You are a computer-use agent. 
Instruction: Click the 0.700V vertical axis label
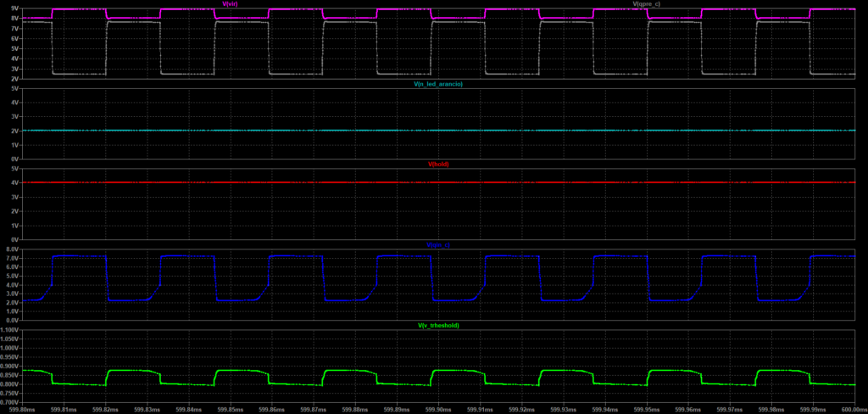point(10,402)
